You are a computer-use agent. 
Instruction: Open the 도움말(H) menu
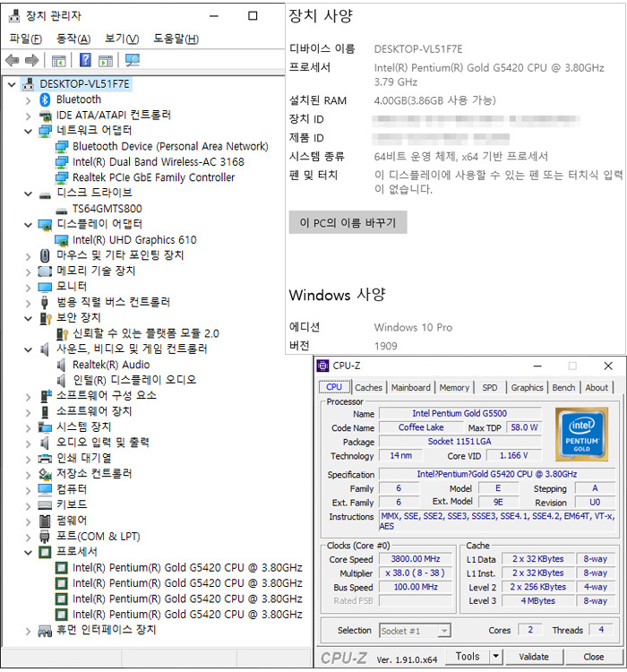point(176,39)
